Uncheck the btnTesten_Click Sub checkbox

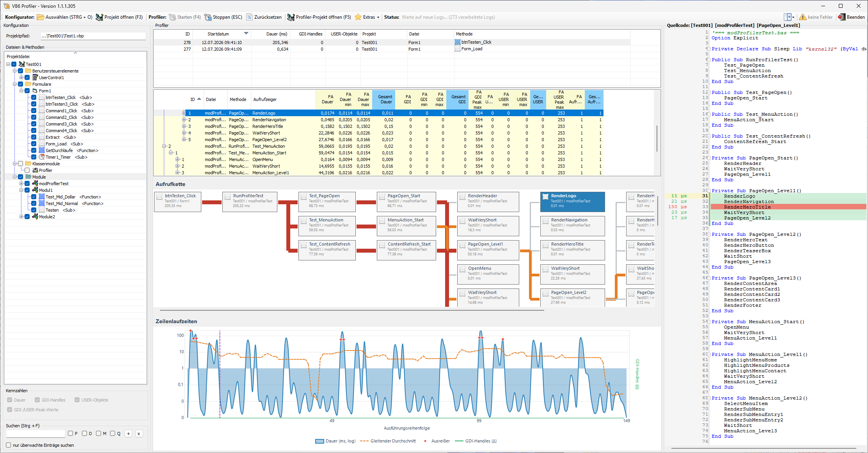tap(34, 97)
